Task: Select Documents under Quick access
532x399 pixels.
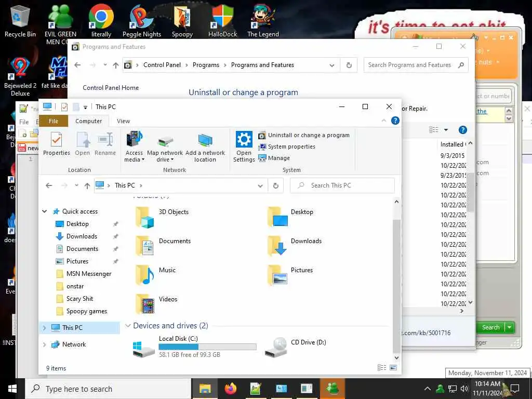Action: pyautogui.click(x=82, y=249)
